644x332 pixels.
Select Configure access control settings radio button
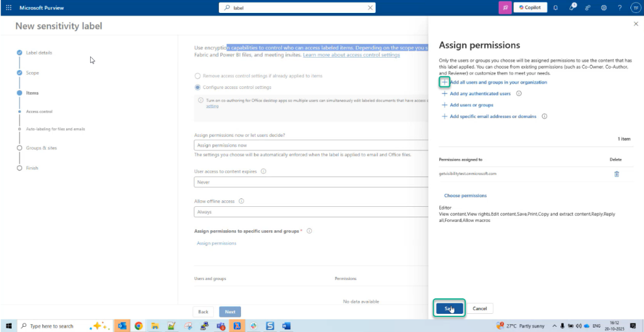[198, 87]
